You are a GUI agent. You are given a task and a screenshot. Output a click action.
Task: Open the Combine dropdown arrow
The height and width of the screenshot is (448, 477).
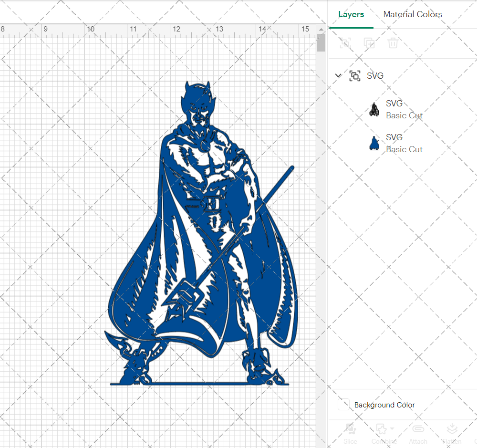(x=392, y=428)
